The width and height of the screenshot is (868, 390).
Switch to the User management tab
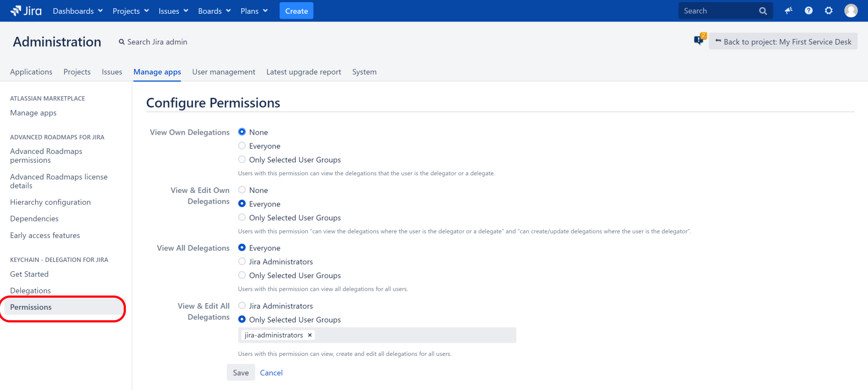224,72
